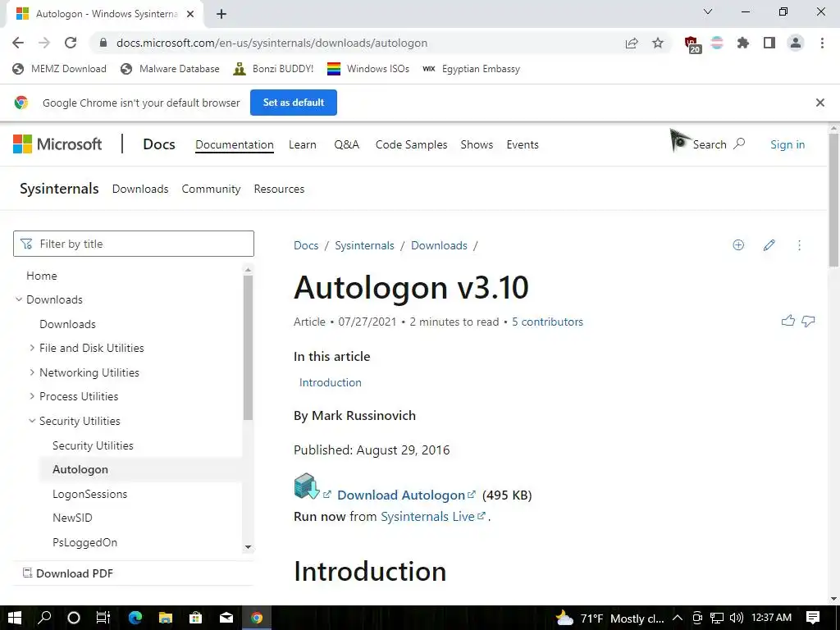Open the Resources nav item
Image resolution: width=840 pixels, height=630 pixels.
279,189
